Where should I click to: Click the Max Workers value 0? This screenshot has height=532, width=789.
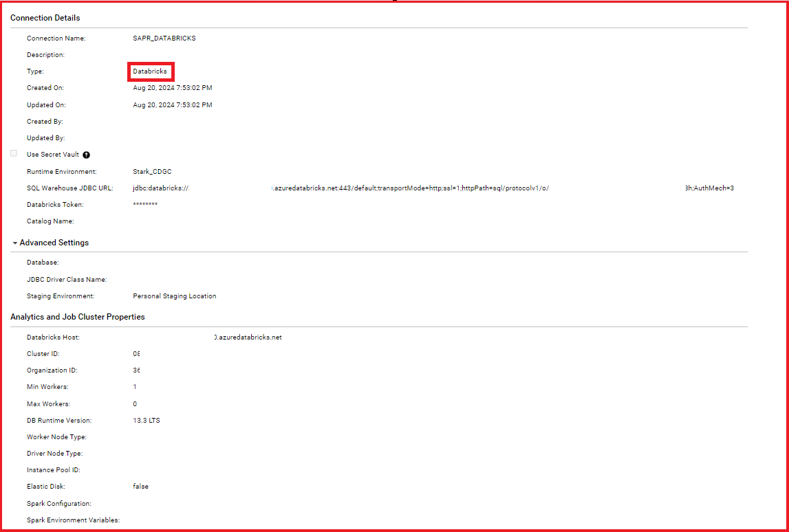(x=135, y=403)
